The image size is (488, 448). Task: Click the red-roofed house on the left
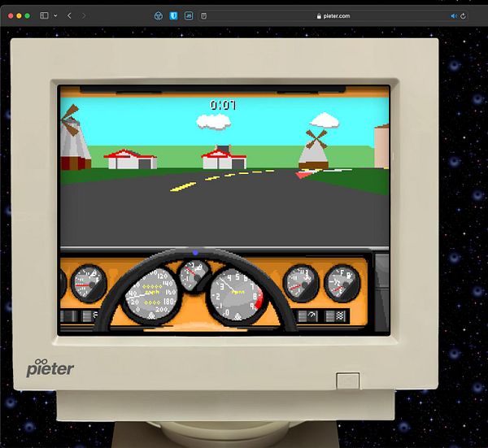click(x=130, y=159)
